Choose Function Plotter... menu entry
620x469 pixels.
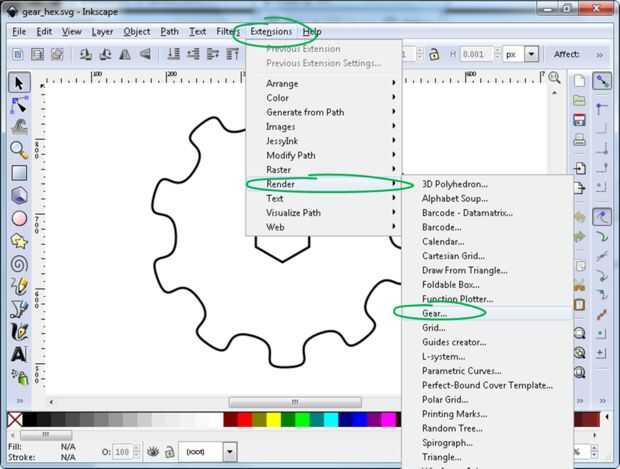pyautogui.click(x=488, y=299)
